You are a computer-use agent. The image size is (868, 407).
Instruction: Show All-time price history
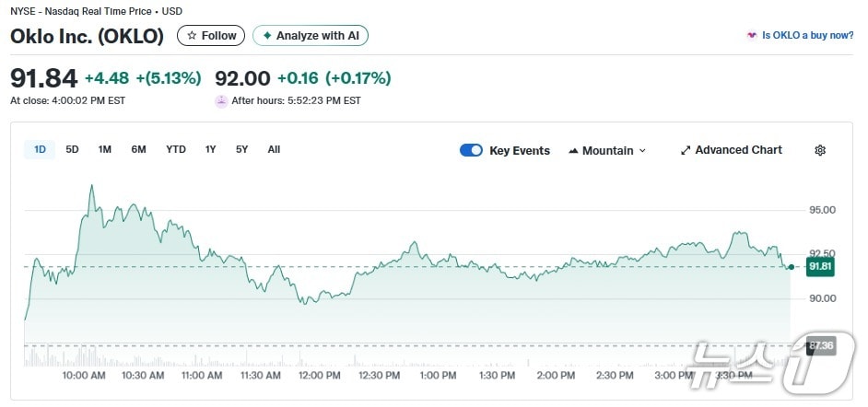274,149
